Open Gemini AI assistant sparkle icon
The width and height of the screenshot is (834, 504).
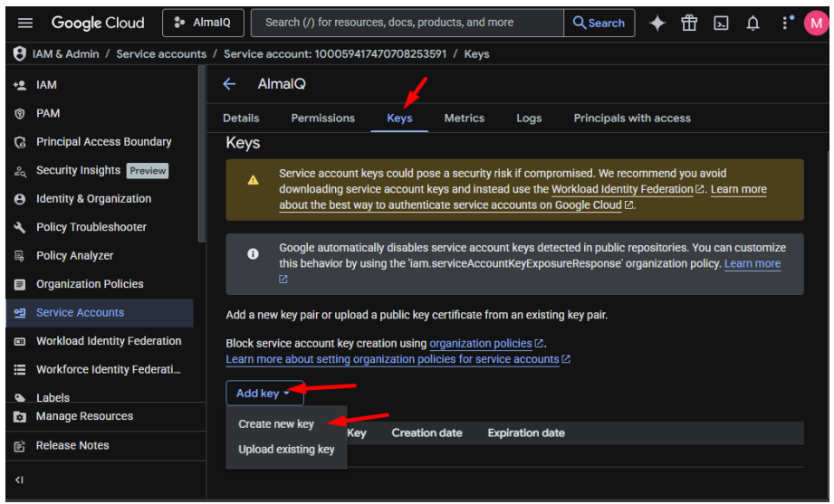[657, 23]
